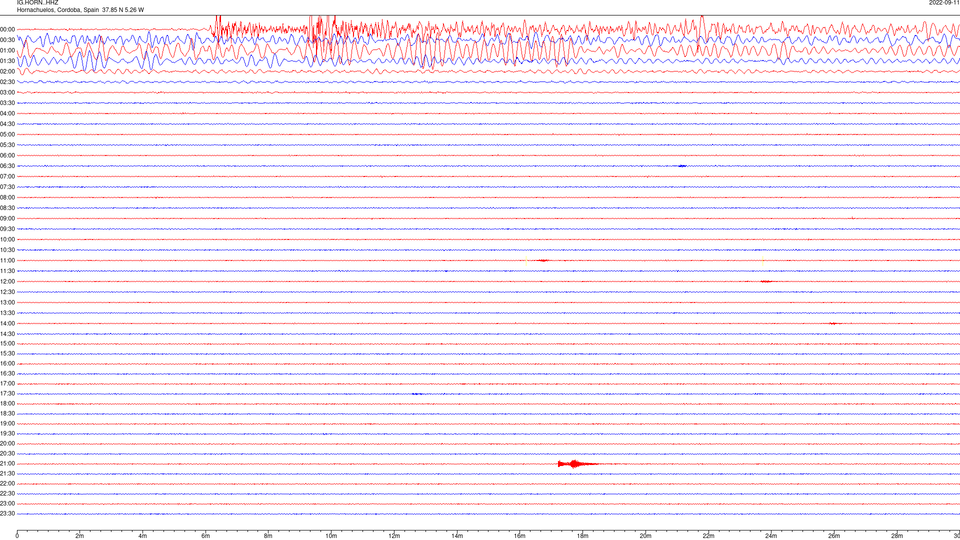Screen dimensions: 960x540
Task: Pick the 11:00 time row label
Action: tap(7, 261)
